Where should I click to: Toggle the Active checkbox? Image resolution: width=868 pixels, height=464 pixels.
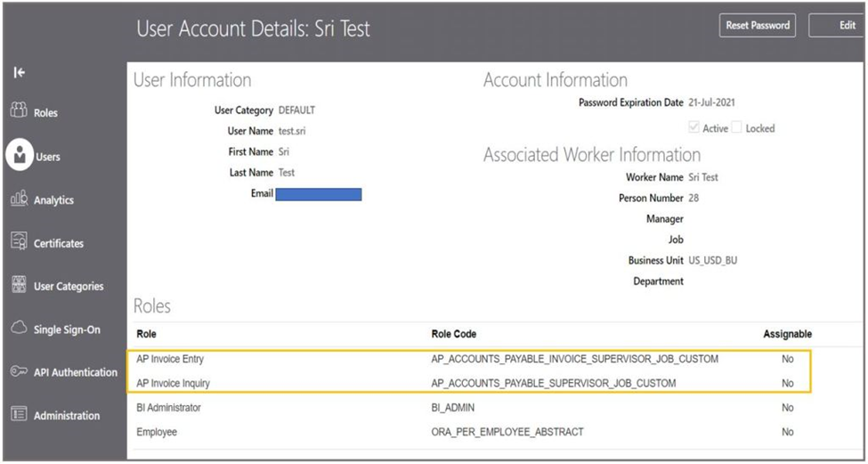[x=694, y=128]
